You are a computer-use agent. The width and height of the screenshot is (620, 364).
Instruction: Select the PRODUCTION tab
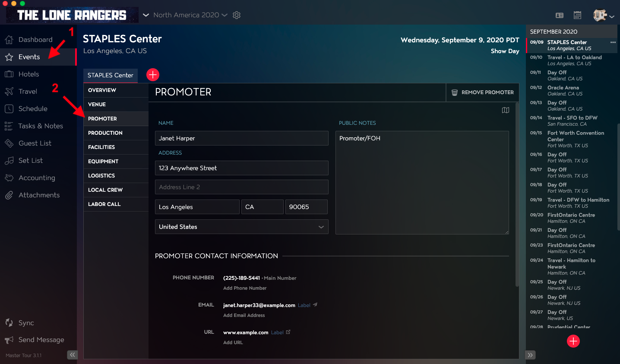[116, 133]
